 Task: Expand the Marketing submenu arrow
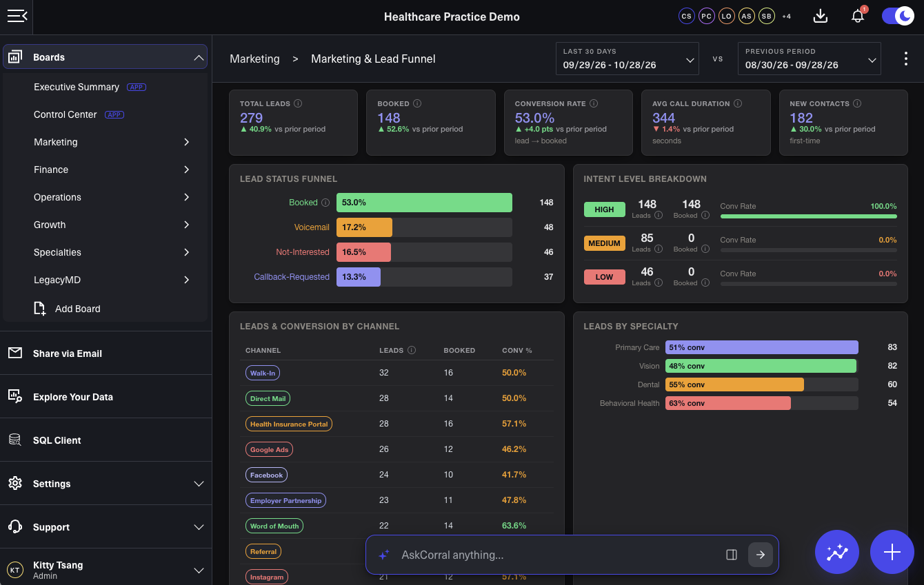pos(186,142)
